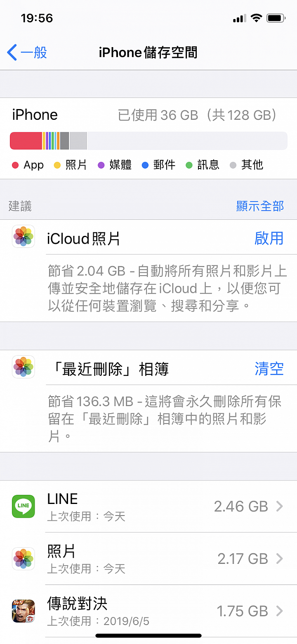This screenshot has width=297, height=644.
Task: Tap the 傳說對決 game icon
Action: (24, 611)
